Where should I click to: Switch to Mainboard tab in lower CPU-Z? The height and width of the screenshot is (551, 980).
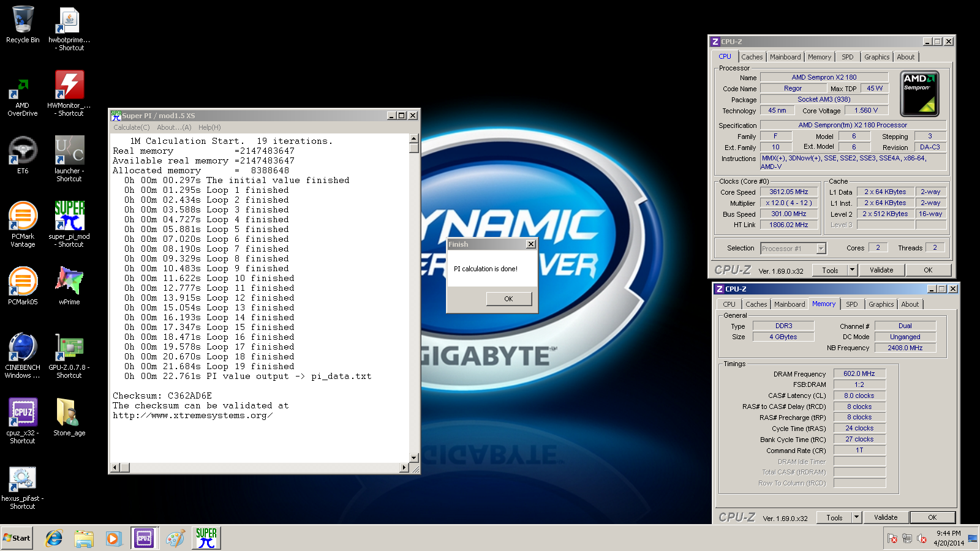point(790,304)
